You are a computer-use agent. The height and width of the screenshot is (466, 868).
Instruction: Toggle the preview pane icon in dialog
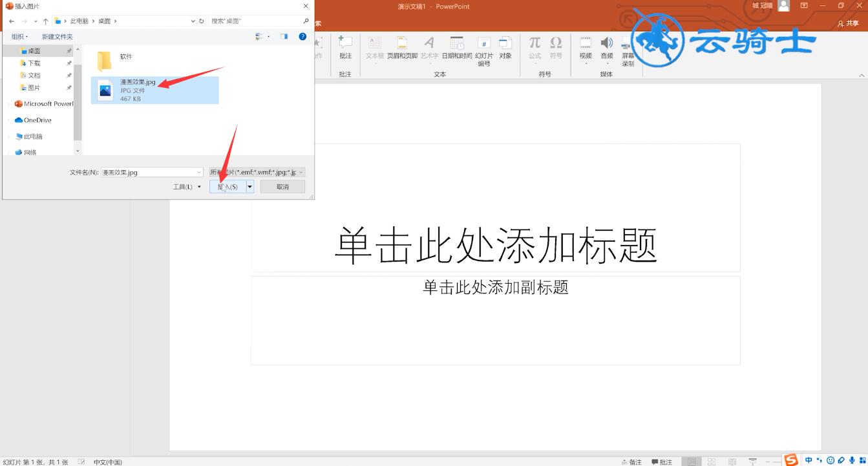[284, 37]
